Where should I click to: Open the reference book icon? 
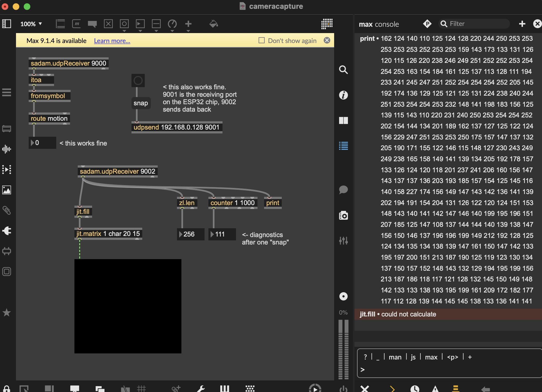click(343, 120)
